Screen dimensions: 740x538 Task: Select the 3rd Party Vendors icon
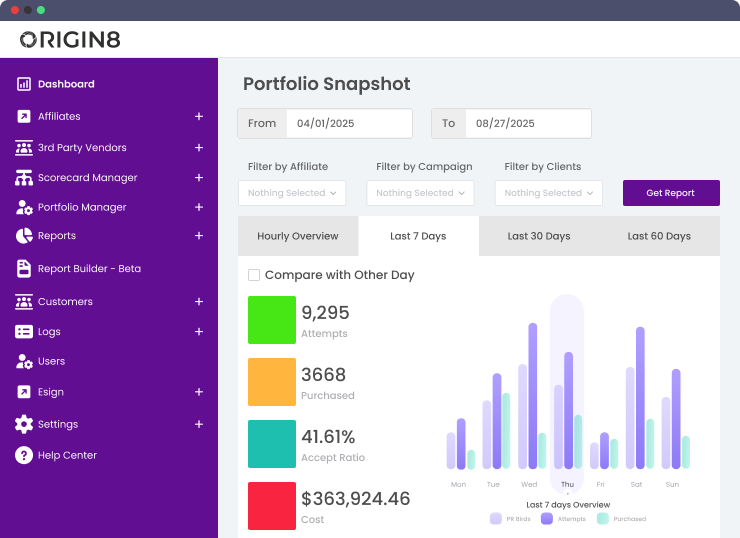pos(24,147)
